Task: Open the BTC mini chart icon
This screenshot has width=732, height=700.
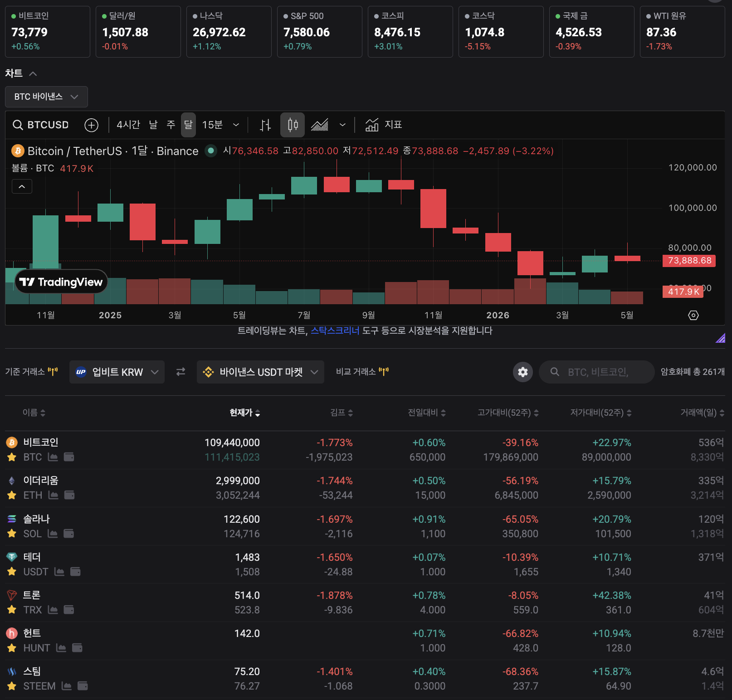Action: 53,457
